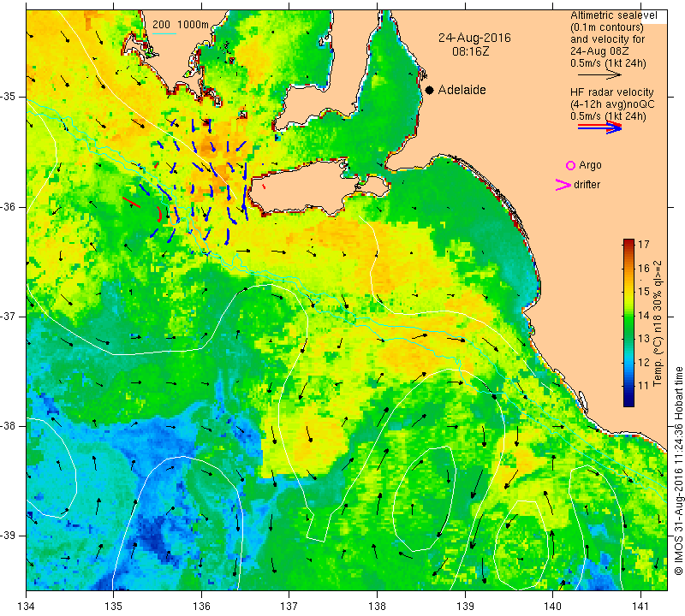Screen dimensions: 685x616
Task: Click the magenta drifter arrowhead symbol in legend
Action: click(x=563, y=185)
